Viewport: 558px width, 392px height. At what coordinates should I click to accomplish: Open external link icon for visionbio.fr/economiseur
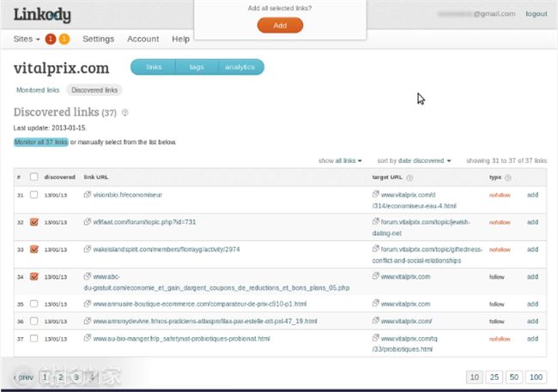88,195
